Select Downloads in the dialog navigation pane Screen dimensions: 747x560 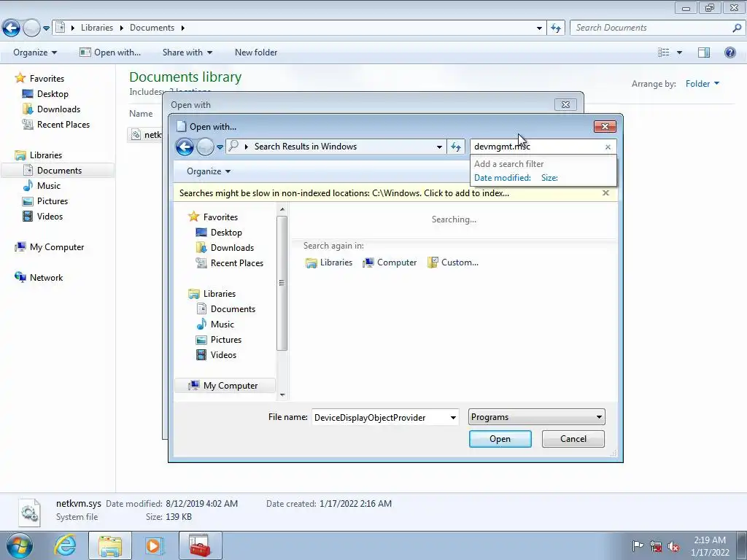(x=225, y=248)
